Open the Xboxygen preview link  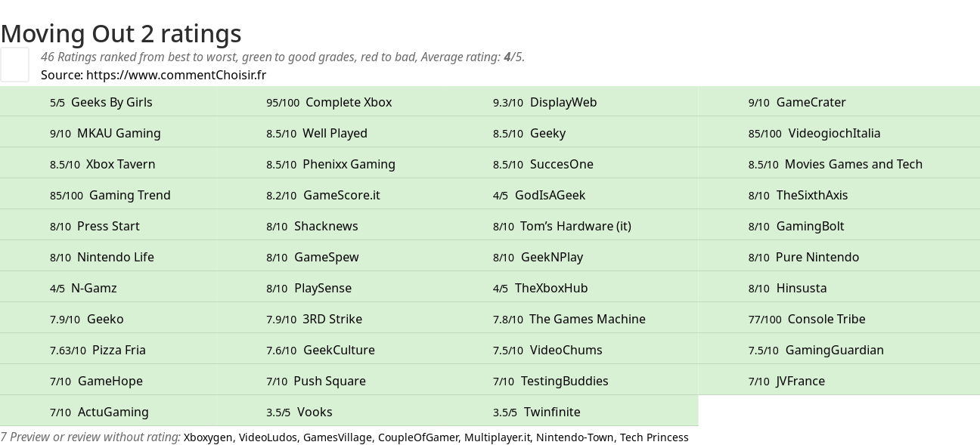tap(208, 437)
